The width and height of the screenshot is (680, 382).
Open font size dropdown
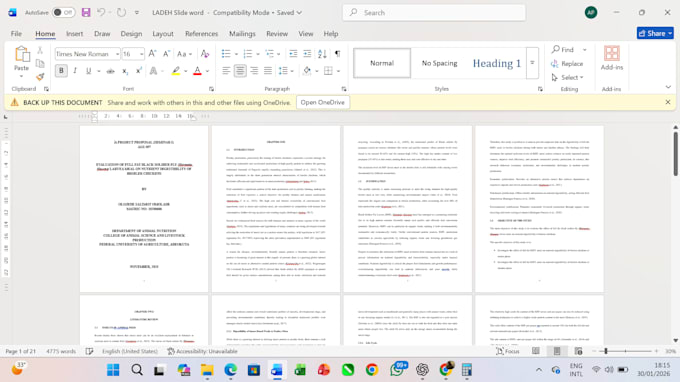point(141,54)
